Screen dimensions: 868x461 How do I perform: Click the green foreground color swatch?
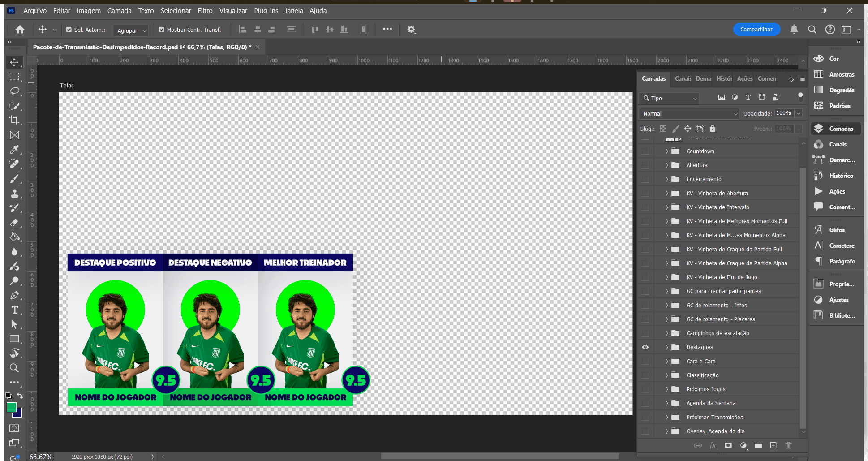(11, 407)
